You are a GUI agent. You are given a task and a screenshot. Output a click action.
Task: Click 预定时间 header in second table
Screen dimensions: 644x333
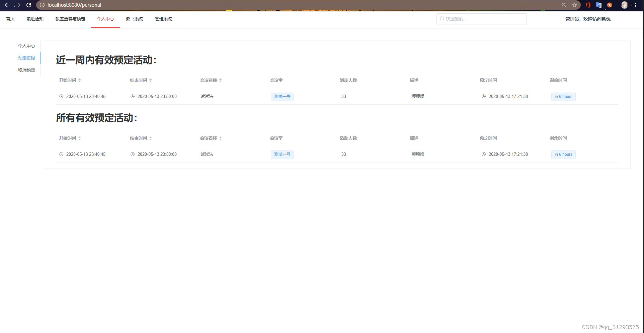[x=488, y=138]
